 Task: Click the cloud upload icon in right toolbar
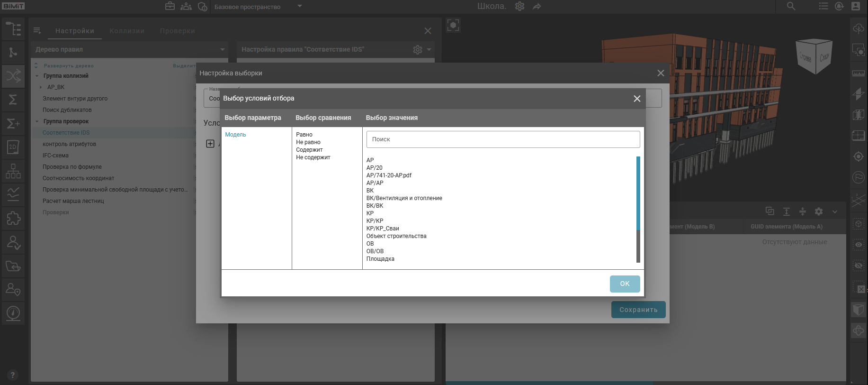pos(859,29)
